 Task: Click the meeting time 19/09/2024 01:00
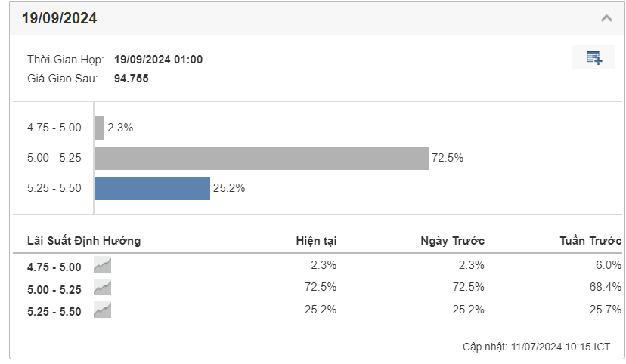click(x=158, y=60)
